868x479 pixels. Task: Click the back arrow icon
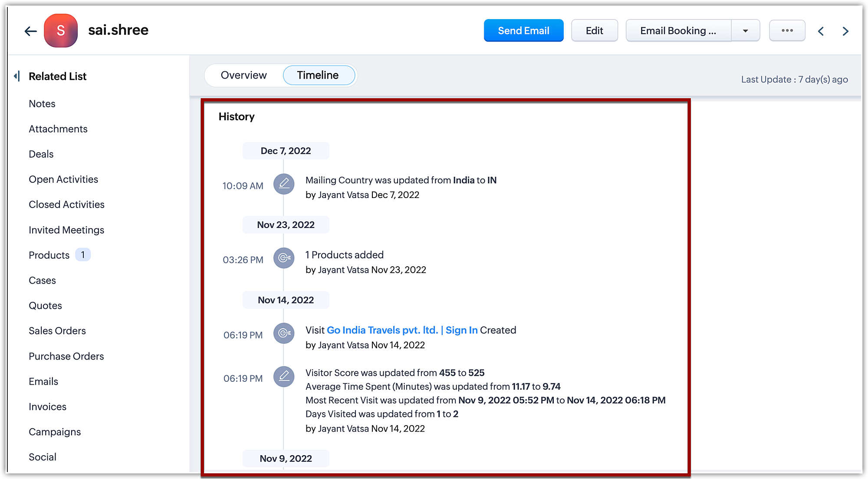click(30, 31)
